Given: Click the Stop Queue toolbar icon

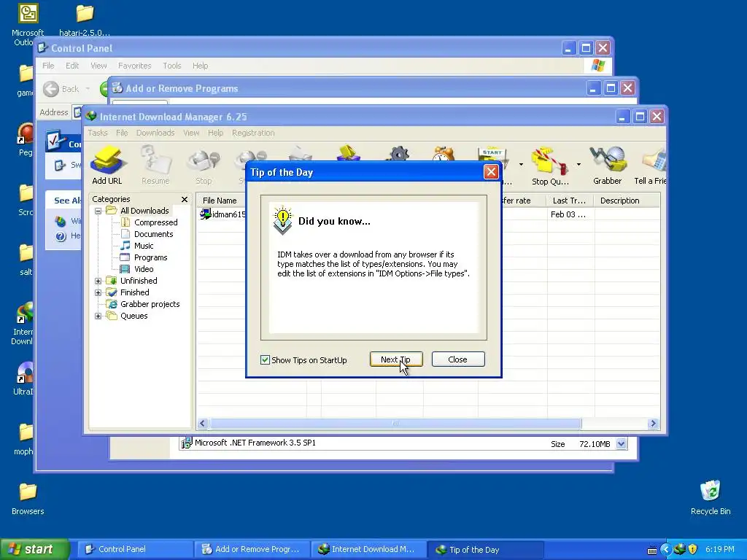Looking at the screenshot, I should click(x=550, y=166).
